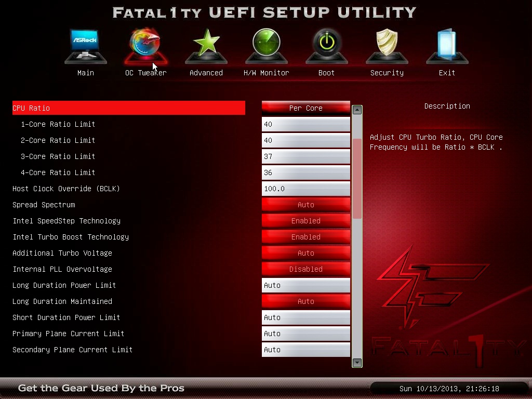Open Long Duration Maintained Auto dropdown

coord(305,301)
